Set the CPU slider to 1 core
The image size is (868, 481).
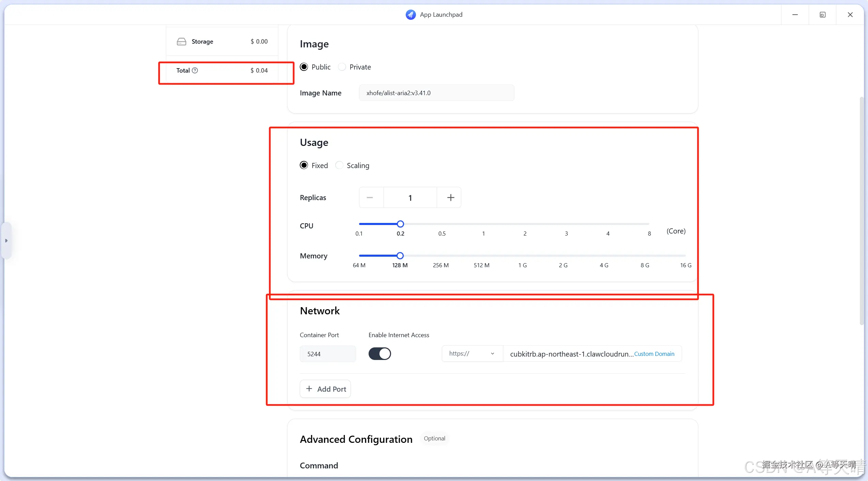[483, 224]
